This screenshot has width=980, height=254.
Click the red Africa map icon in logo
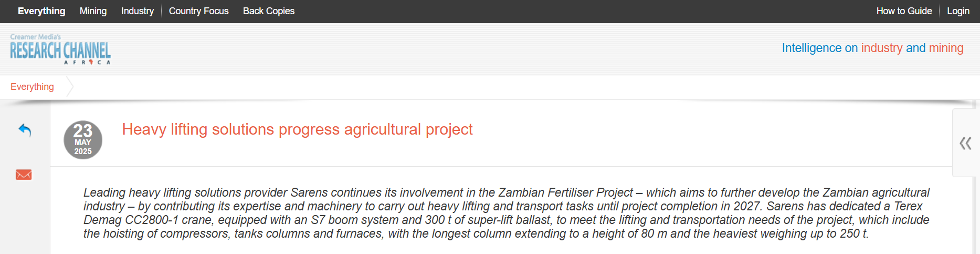click(91, 62)
